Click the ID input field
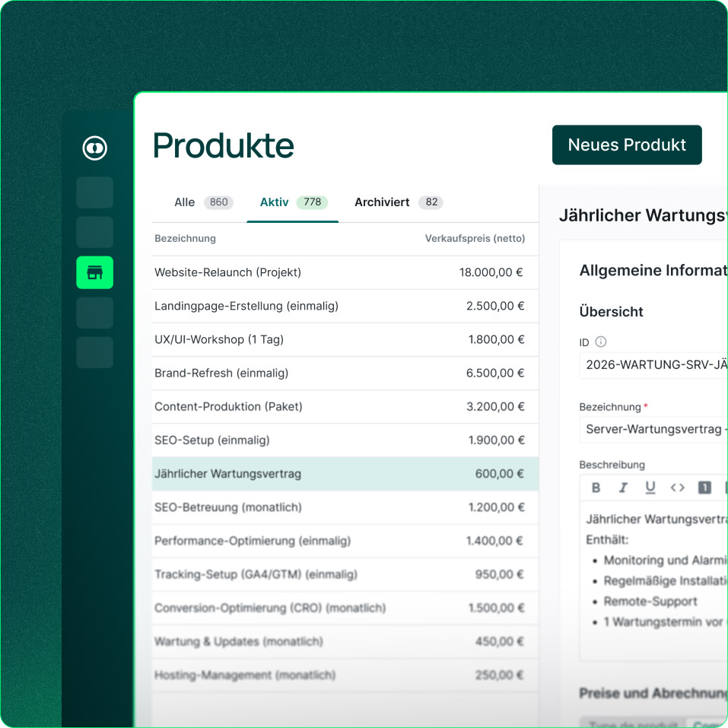 [x=653, y=365]
